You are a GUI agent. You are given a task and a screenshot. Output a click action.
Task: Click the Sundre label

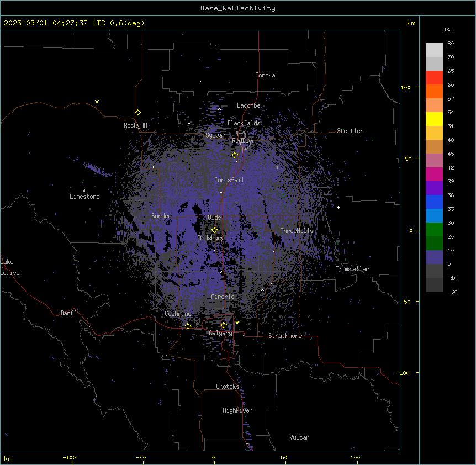point(161,216)
